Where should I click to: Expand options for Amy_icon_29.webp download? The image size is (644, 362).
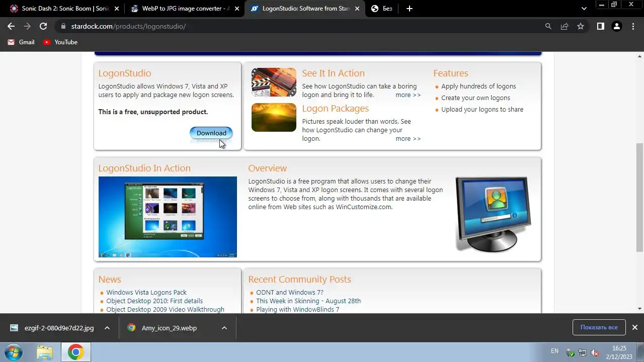[x=224, y=328]
